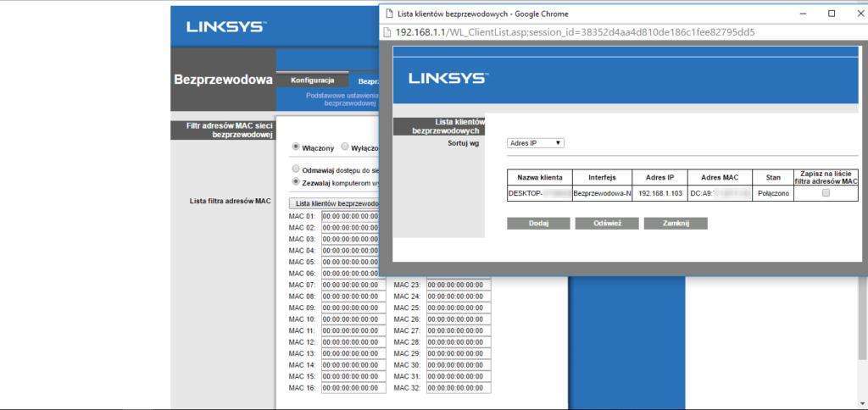Screen dimensions: 868x410
Task: Select the Włączony radio button
Action: point(296,147)
